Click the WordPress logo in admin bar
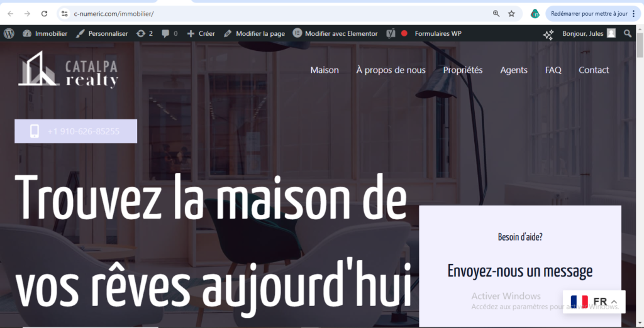The image size is (644, 328). (x=9, y=33)
